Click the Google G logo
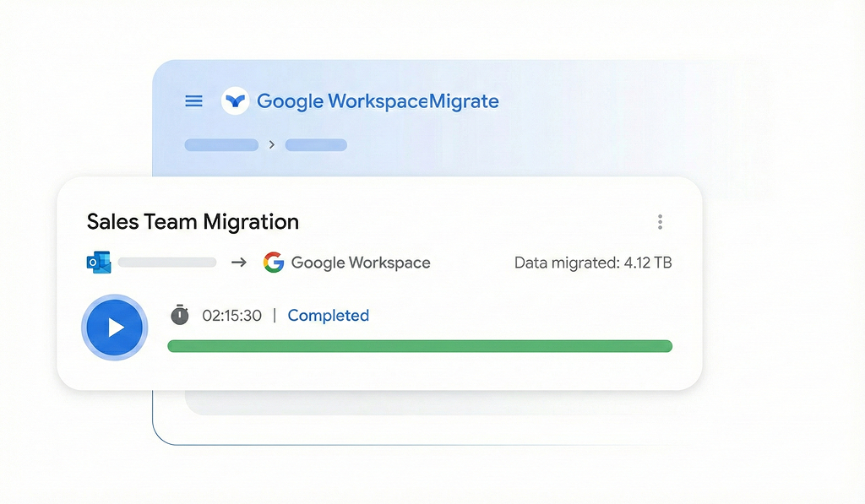 [x=273, y=263]
